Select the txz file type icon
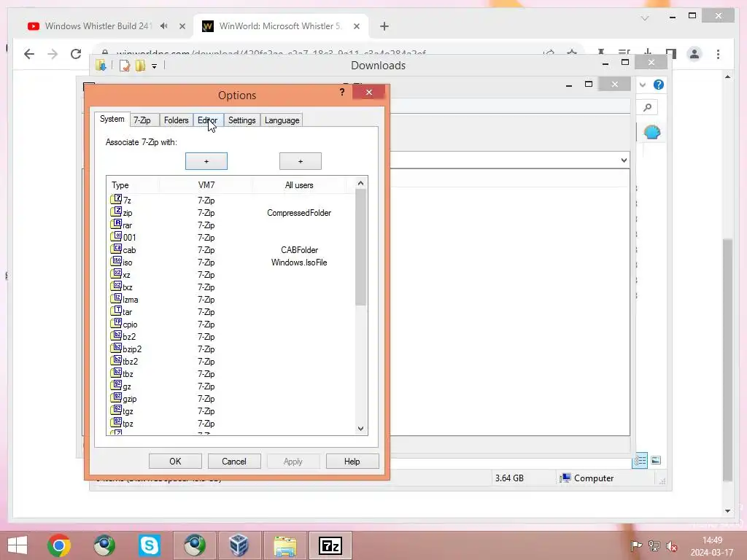Viewport: 747px width, 560px height. (x=116, y=286)
